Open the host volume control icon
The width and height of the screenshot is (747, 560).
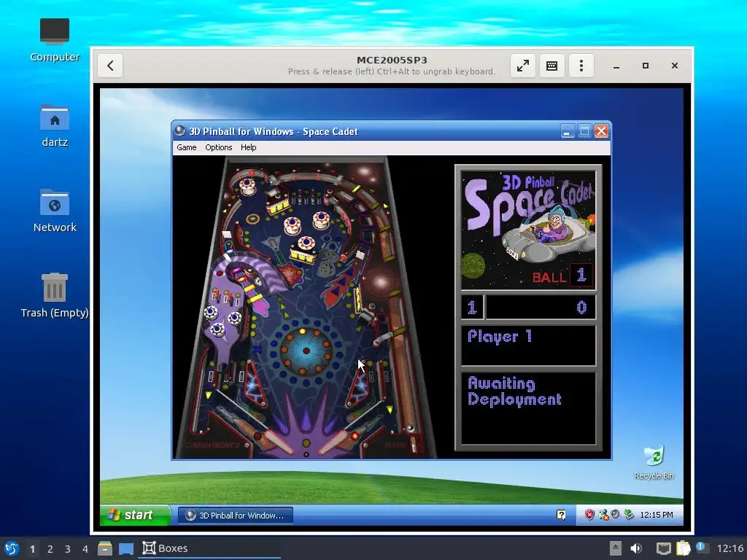635,548
